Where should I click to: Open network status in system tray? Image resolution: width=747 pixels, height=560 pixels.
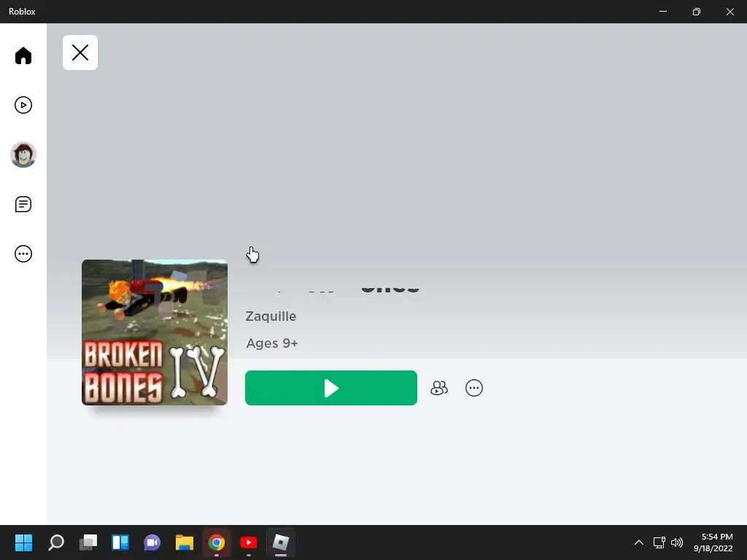point(659,542)
